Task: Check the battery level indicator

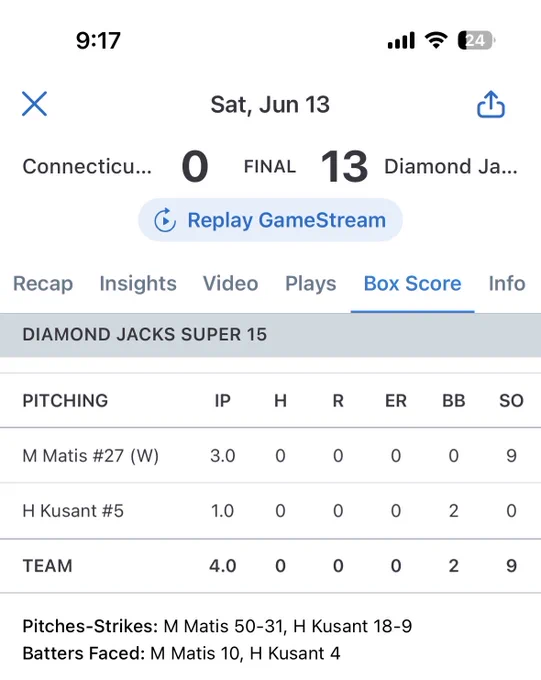Action: [476, 41]
